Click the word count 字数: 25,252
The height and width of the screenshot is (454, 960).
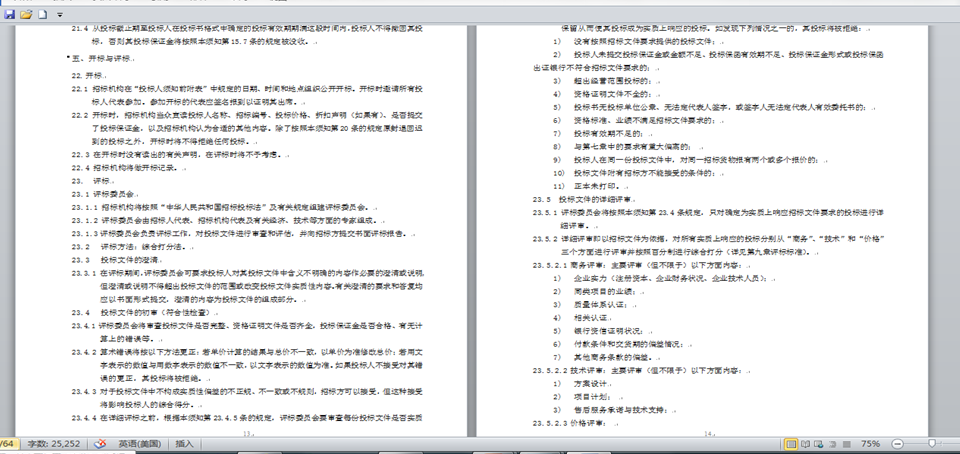(54, 444)
